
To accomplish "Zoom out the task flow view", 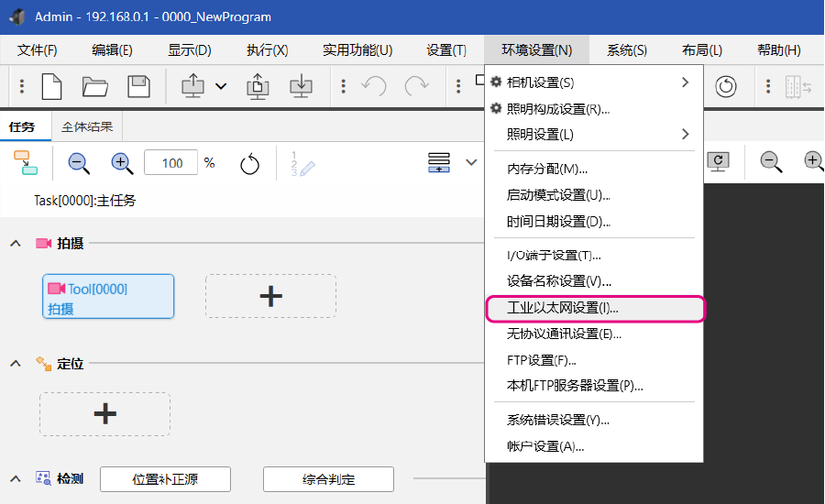I will pos(80,163).
